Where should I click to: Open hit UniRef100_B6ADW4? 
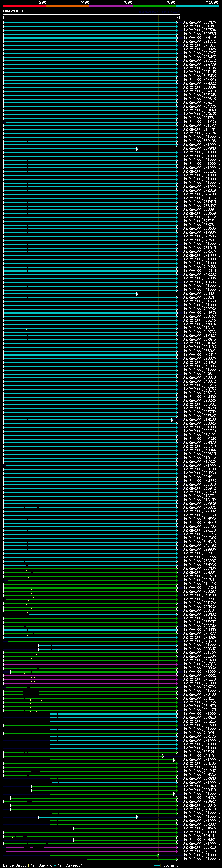click(199, 573)
